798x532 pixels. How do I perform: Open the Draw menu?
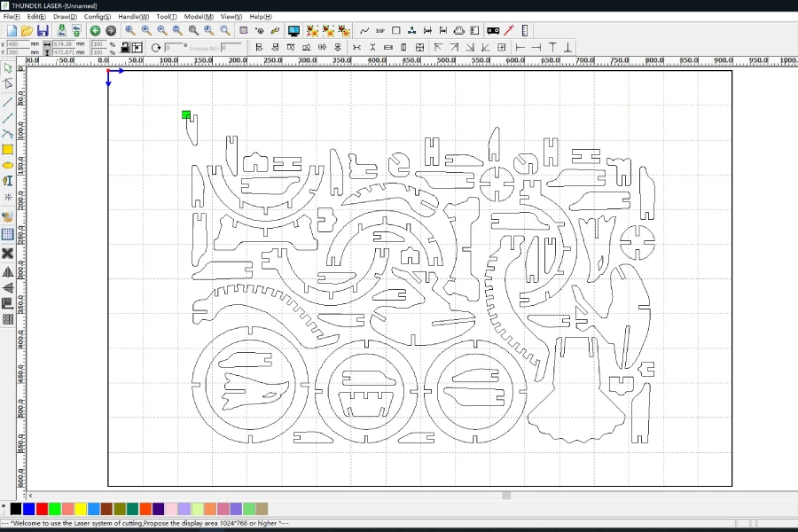tap(65, 17)
